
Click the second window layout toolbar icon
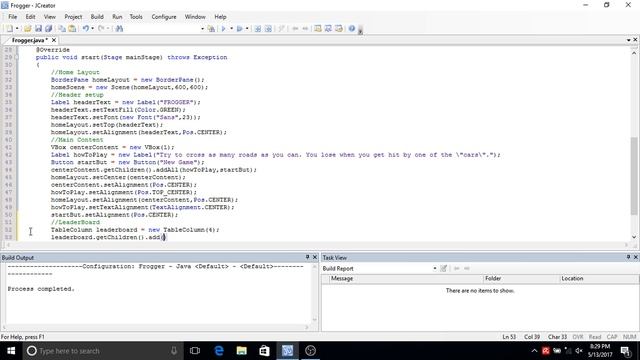pos(328,29)
